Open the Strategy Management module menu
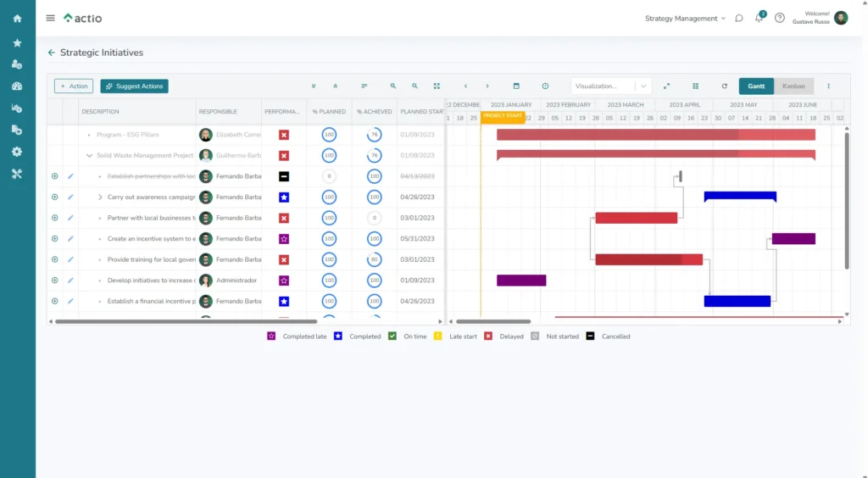 pyautogui.click(x=685, y=19)
